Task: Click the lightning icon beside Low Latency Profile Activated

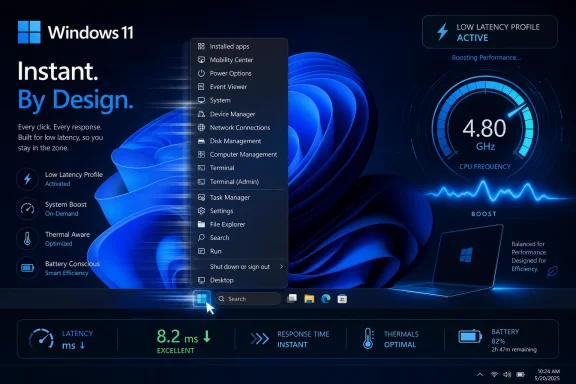Action: [x=28, y=179]
